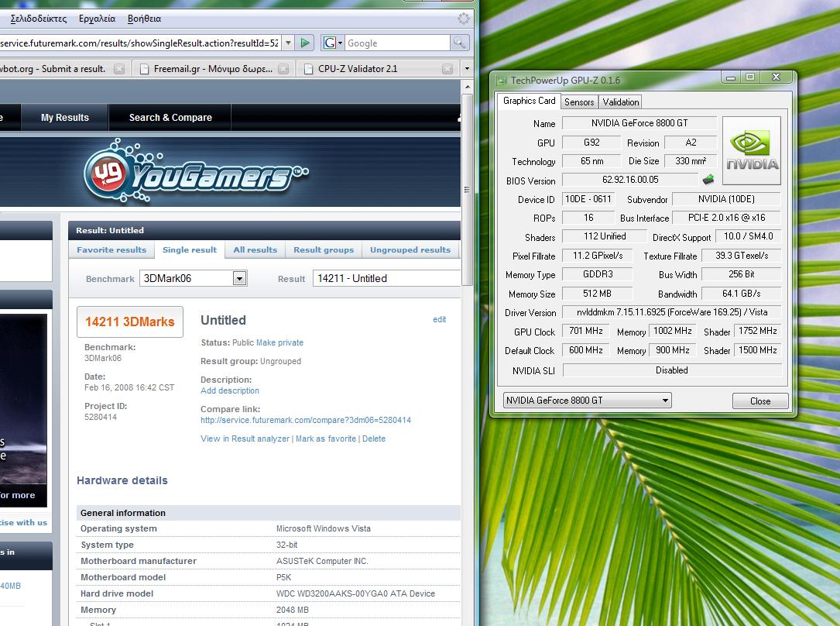Click the GPU-Z title bar app icon
The width and height of the screenshot is (840, 626).
coord(501,81)
